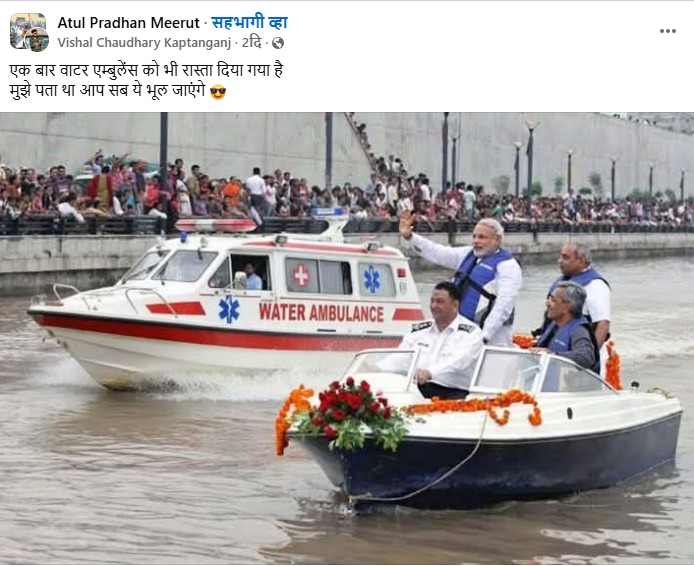Open the Atul Pradhan Meerut group page
Viewport: 694px width, 566px height.
(128, 23)
